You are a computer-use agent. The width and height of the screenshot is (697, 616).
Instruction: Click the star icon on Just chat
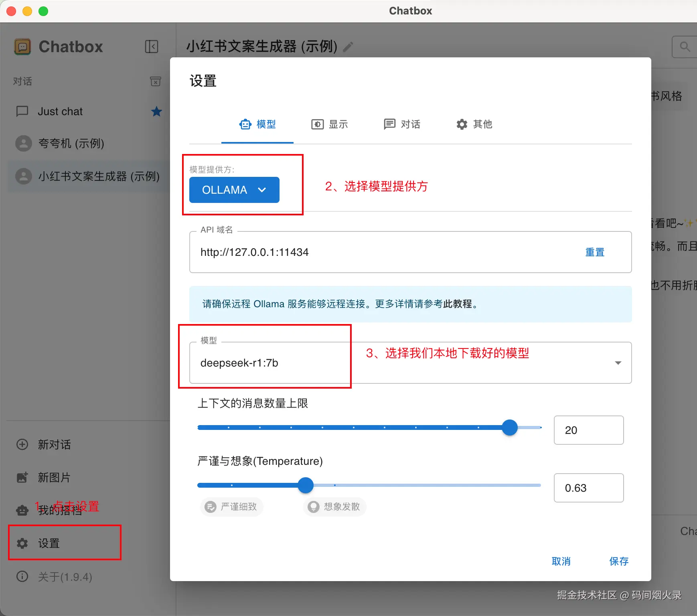[x=156, y=111]
